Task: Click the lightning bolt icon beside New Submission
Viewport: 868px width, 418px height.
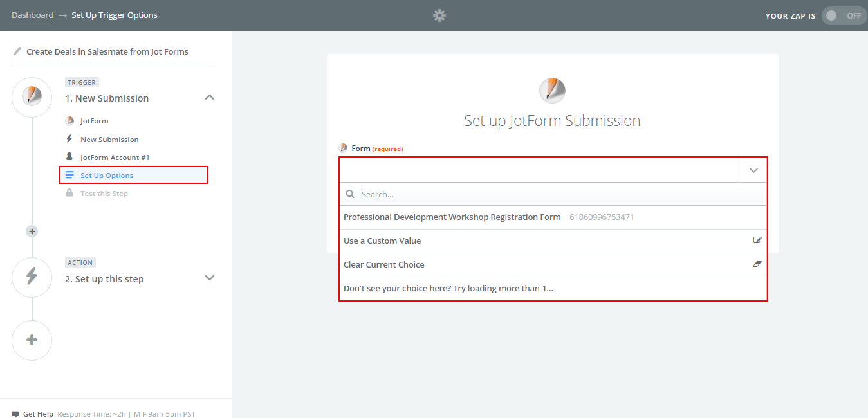Action: click(x=69, y=139)
